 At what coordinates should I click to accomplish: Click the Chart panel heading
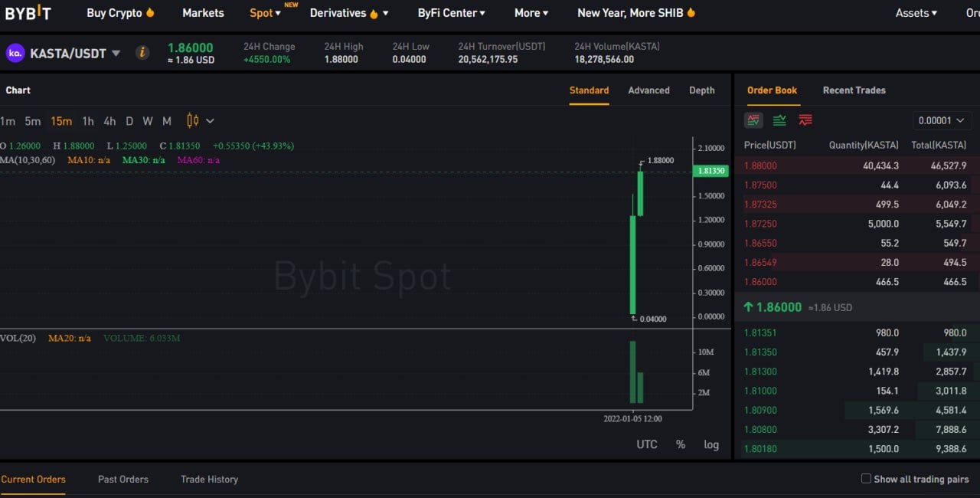18,90
